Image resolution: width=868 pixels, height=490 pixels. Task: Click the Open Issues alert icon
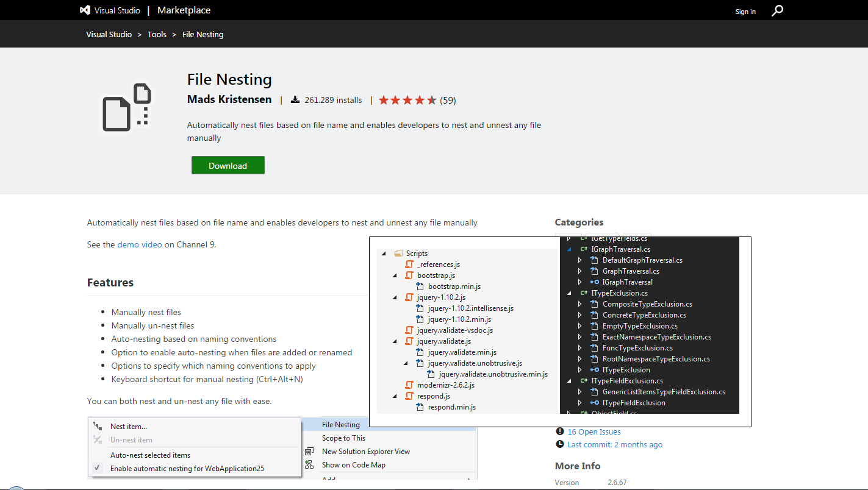click(560, 431)
